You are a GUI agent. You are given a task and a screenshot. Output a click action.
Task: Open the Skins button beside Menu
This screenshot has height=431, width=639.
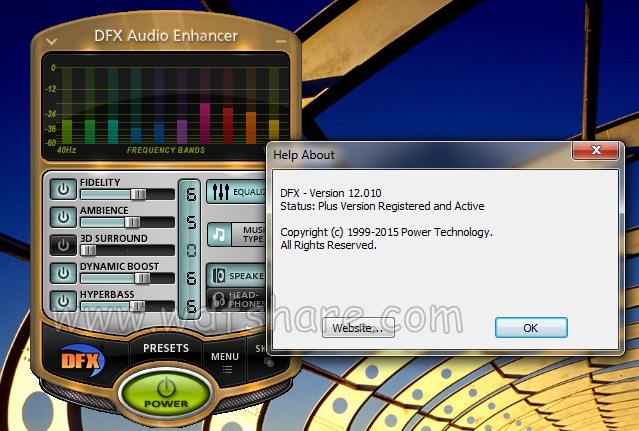point(260,354)
